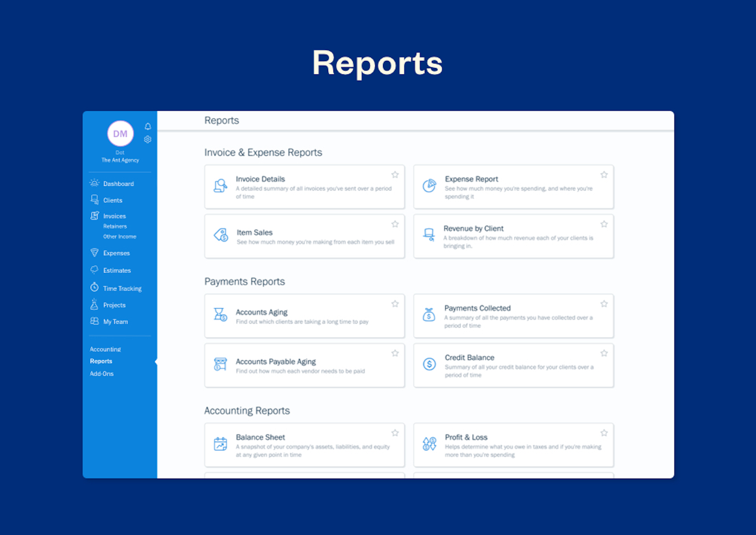This screenshot has height=535, width=756.
Task: Open settings via the gear icon
Action: click(x=148, y=139)
